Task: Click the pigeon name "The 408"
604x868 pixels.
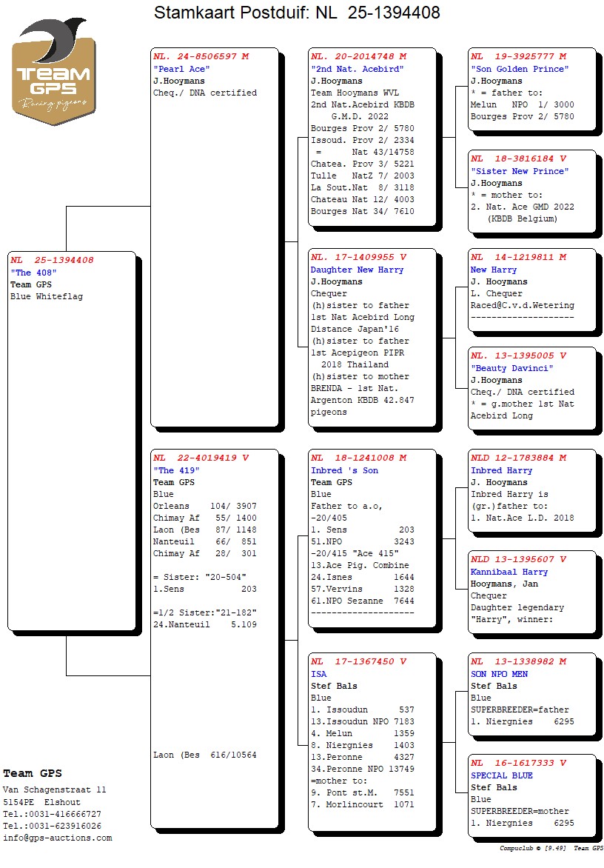Action: [x=34, y=273]
